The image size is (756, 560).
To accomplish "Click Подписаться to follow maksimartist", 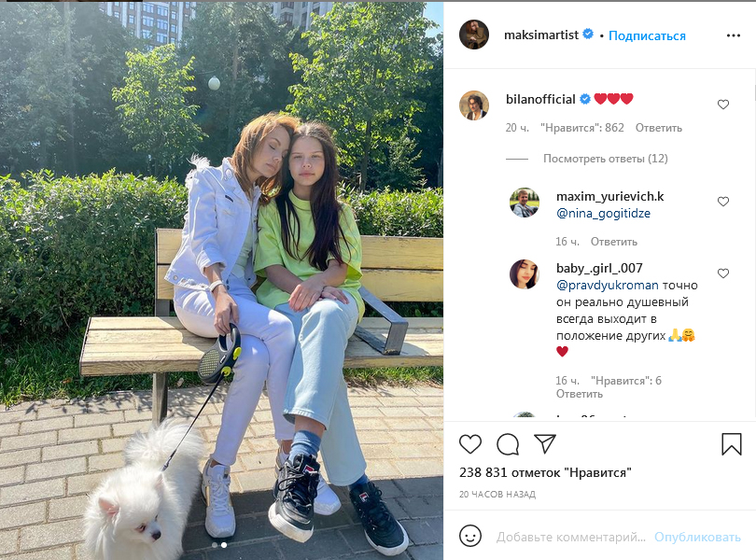I will (x=647, y=35).
